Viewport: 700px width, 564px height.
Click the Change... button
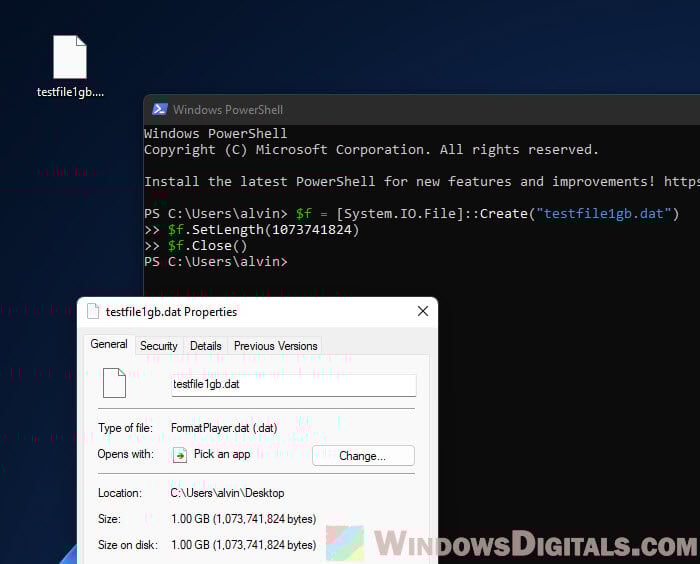(363, 456)
